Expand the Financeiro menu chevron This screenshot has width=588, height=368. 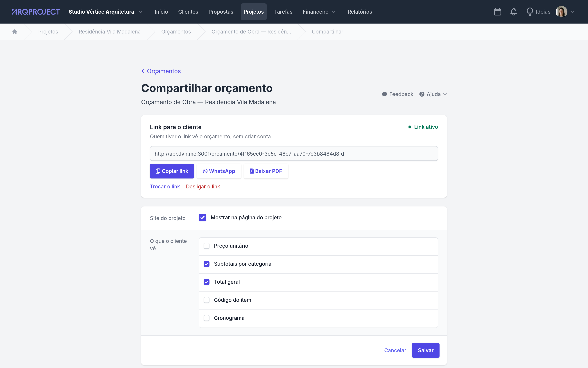pos(334,12)
